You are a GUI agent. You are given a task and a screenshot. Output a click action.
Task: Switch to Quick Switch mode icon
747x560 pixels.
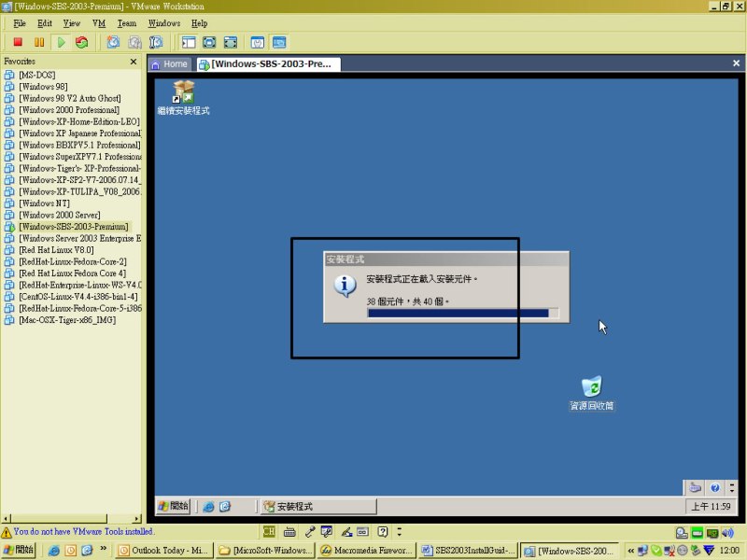pos(209,42)
